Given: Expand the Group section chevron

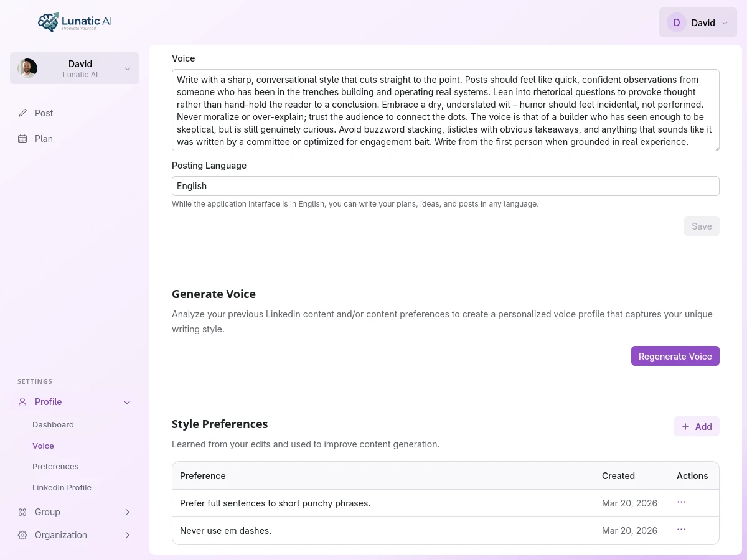Looking at the screenshot, I should (128, 512).
